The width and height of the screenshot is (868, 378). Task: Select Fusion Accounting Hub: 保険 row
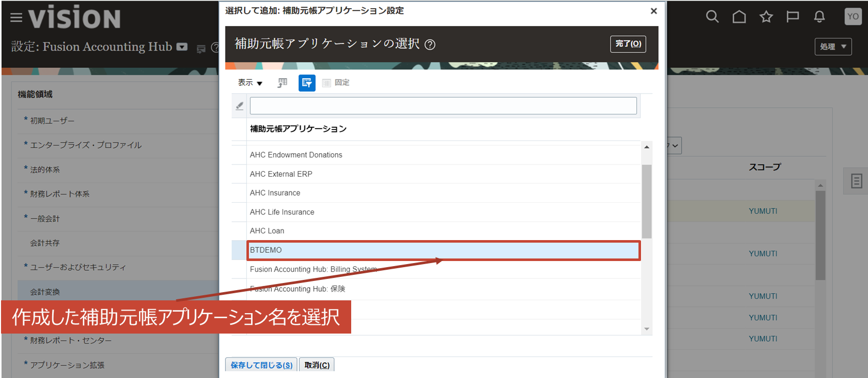click(x=443, y=289)
